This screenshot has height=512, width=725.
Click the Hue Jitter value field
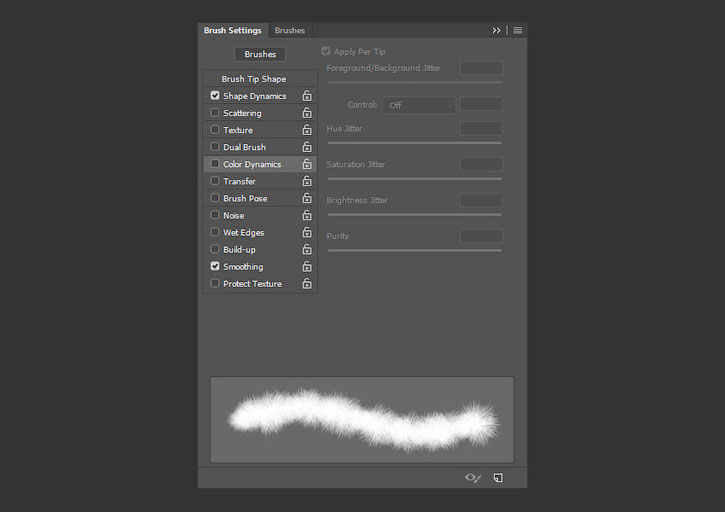tap(481, 129)
